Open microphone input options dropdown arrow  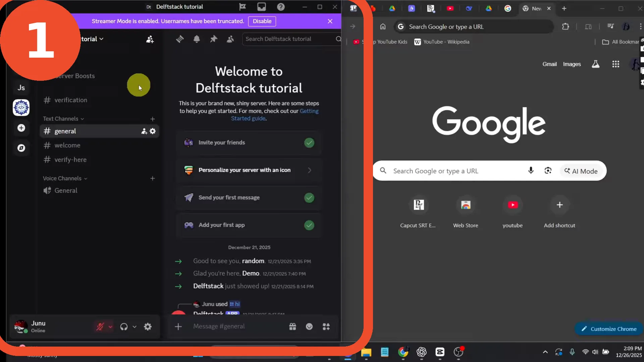[x=110, y=326]
